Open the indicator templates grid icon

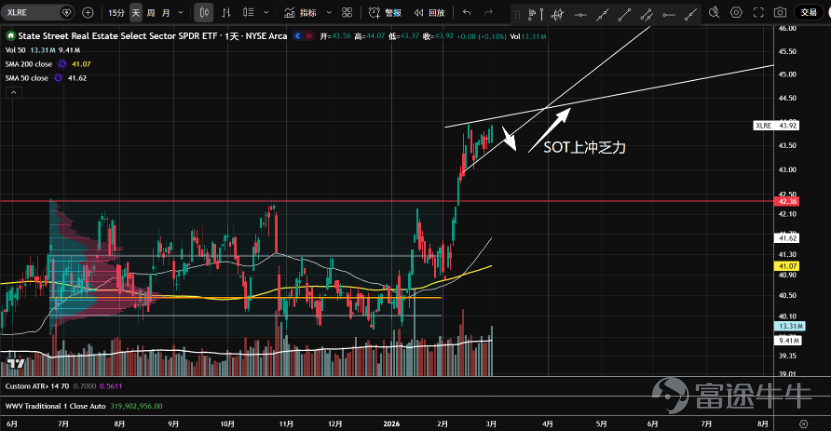tap(347, 12)
